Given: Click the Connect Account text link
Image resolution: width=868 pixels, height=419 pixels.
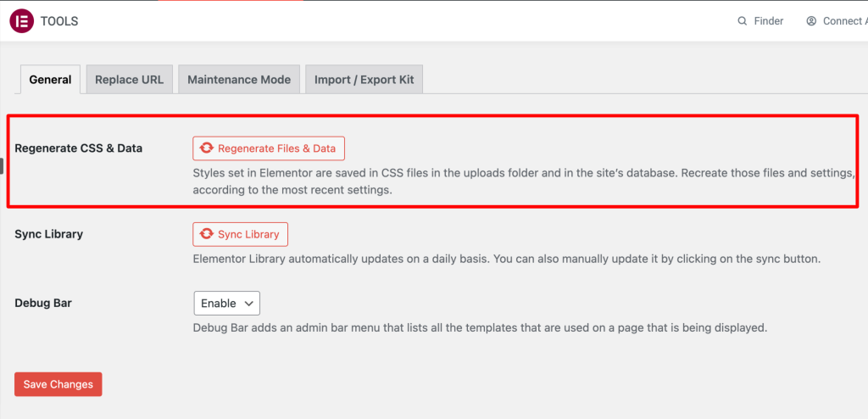Looking at the screenshot, I should pyautogui.click(x=844, y=21).
